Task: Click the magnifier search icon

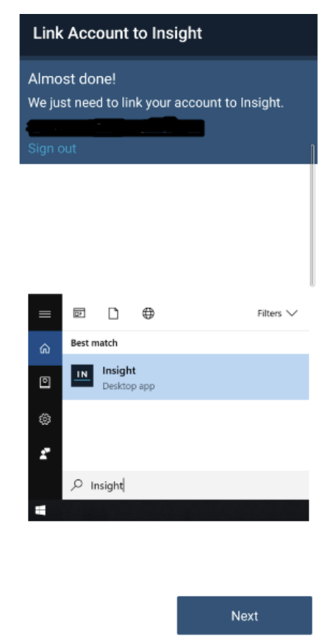Action: [76, 485]
